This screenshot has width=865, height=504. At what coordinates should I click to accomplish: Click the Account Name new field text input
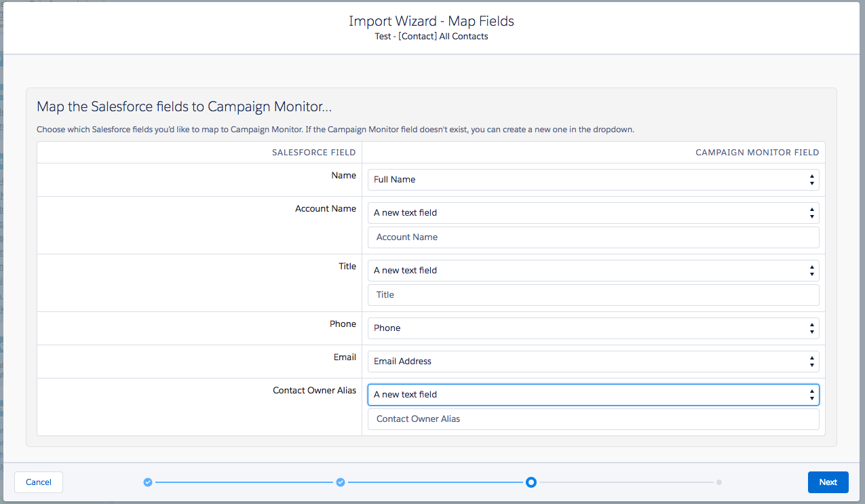coord(593,237)
